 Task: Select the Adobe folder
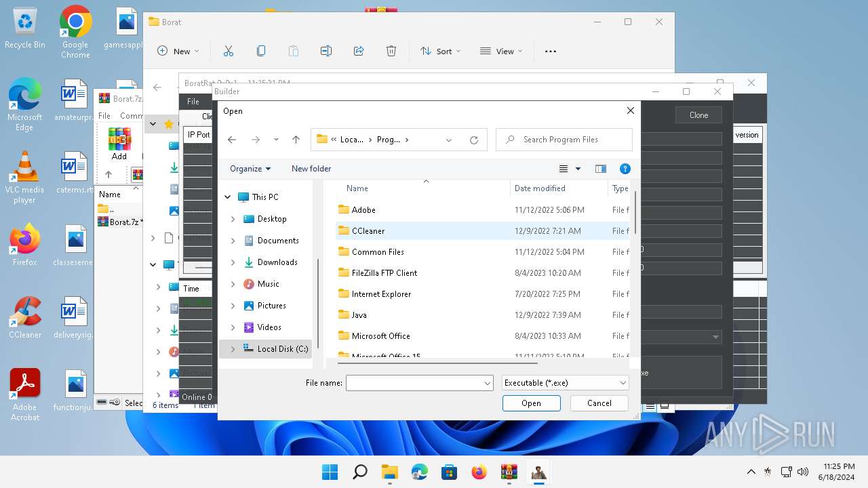pyautogui.click(x=363, y=210)
